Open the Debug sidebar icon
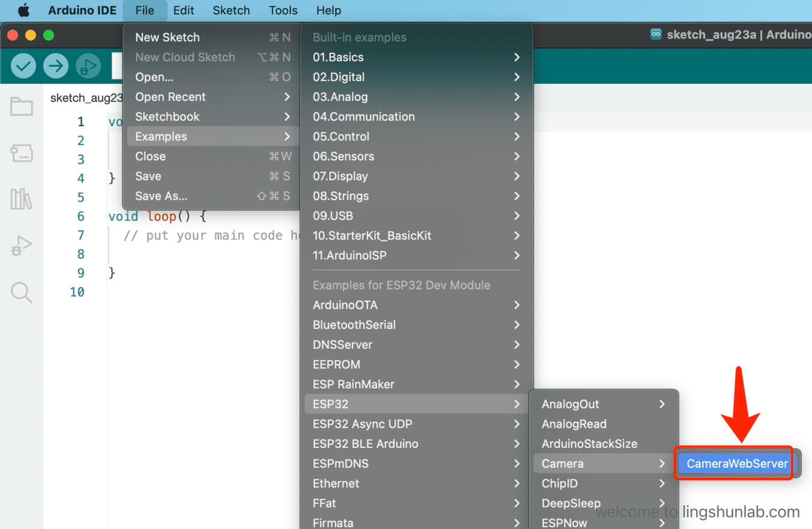812x529 pixels. (22, 246)
